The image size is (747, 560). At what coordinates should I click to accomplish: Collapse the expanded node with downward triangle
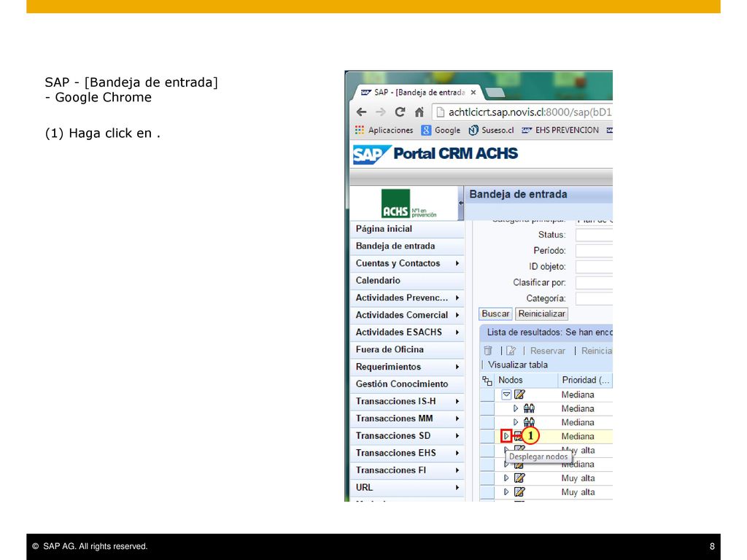click(506, 394)
